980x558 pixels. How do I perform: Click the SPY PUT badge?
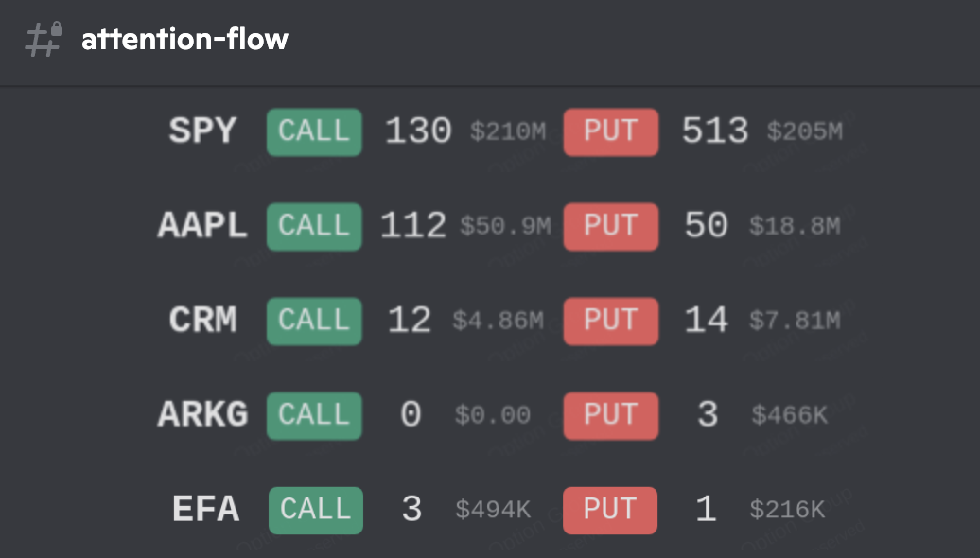pyautogui.click(x=610, y=131)
